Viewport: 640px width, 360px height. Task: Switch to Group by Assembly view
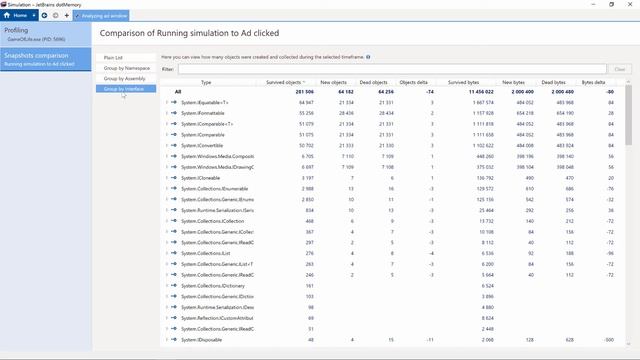126,78
